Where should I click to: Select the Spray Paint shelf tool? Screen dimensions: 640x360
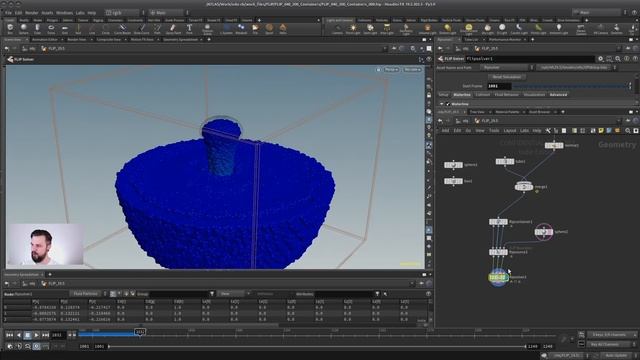coord(173,29)
